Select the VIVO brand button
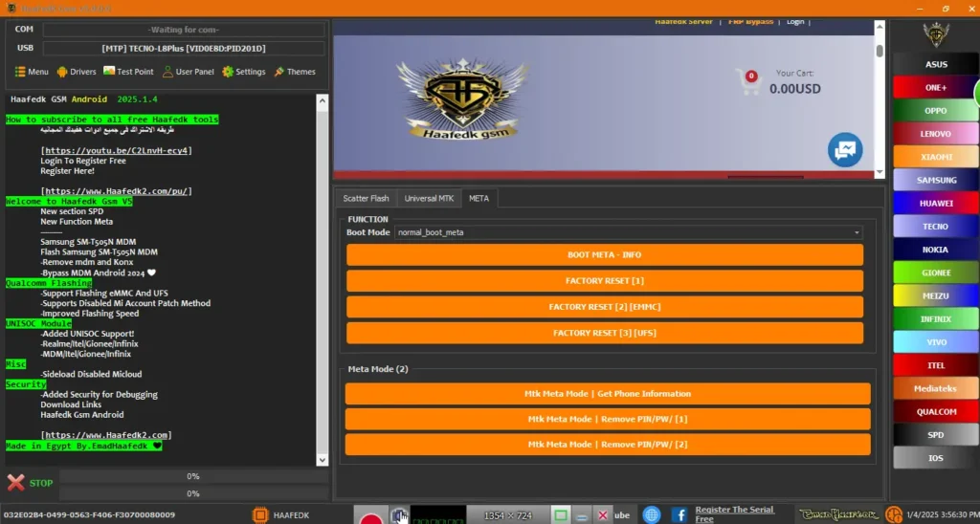 (936, 341)
